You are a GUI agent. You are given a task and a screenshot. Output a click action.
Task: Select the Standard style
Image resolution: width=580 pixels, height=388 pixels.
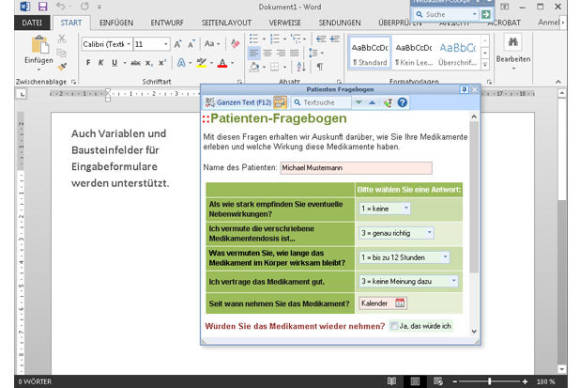[370, 54]
